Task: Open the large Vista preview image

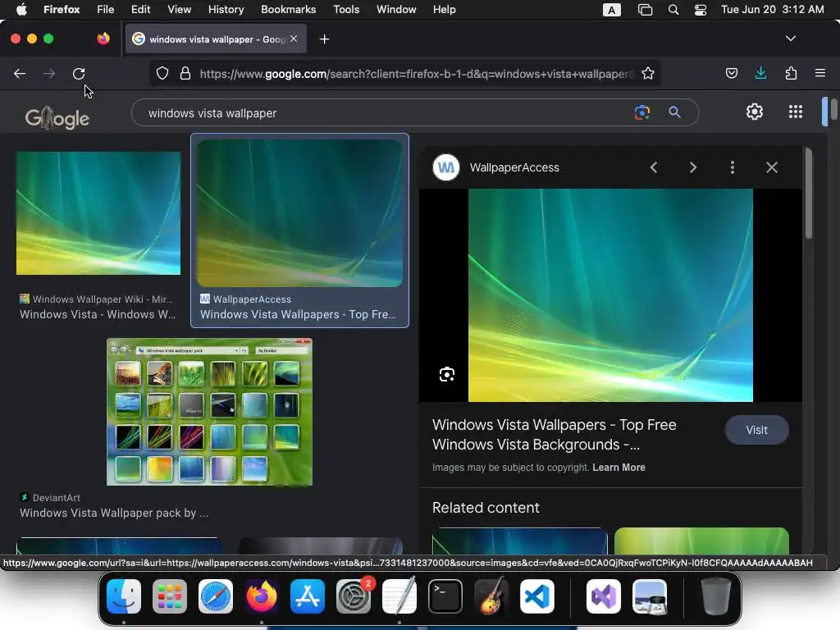Action: pos(610,295)
